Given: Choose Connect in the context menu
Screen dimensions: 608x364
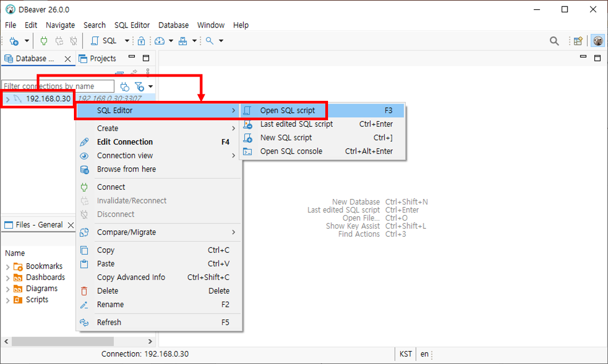Looking at the screenshot, I should click(x=159, y=187).
